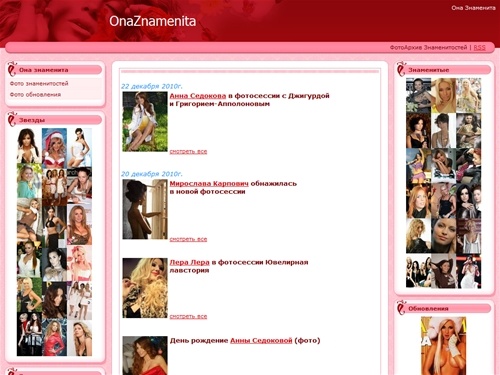Open the large photo under Обновления
Screen dimensions: 500x375
click(x=443, y=346)
